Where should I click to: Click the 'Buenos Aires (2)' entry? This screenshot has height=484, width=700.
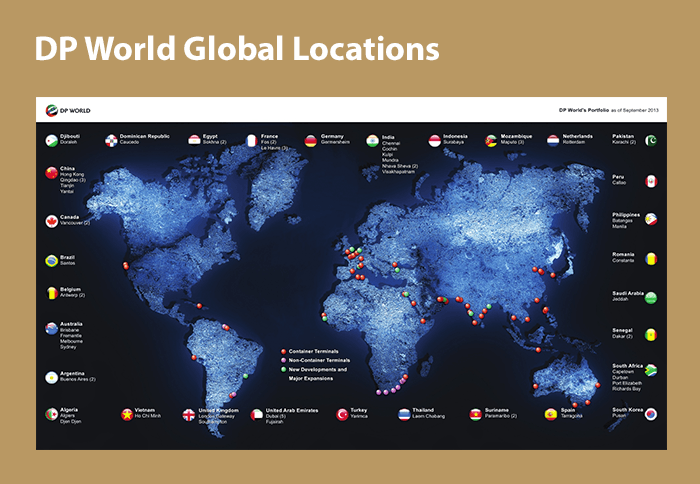(x=78, y=380)
